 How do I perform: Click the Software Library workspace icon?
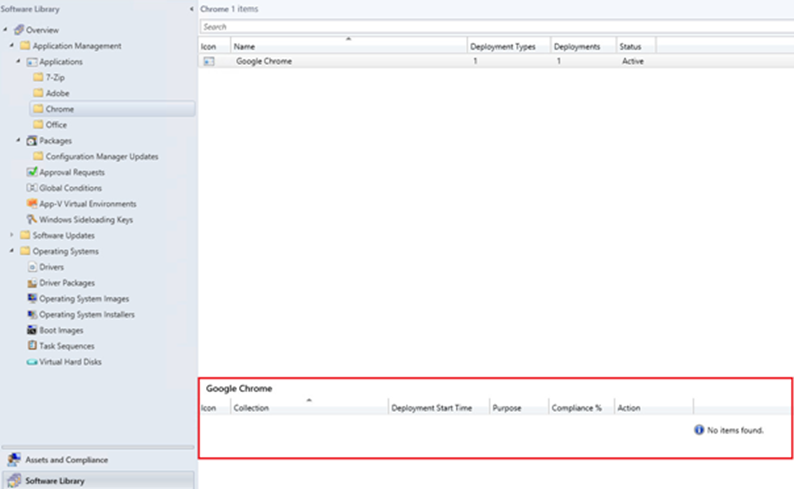point(14,480)
